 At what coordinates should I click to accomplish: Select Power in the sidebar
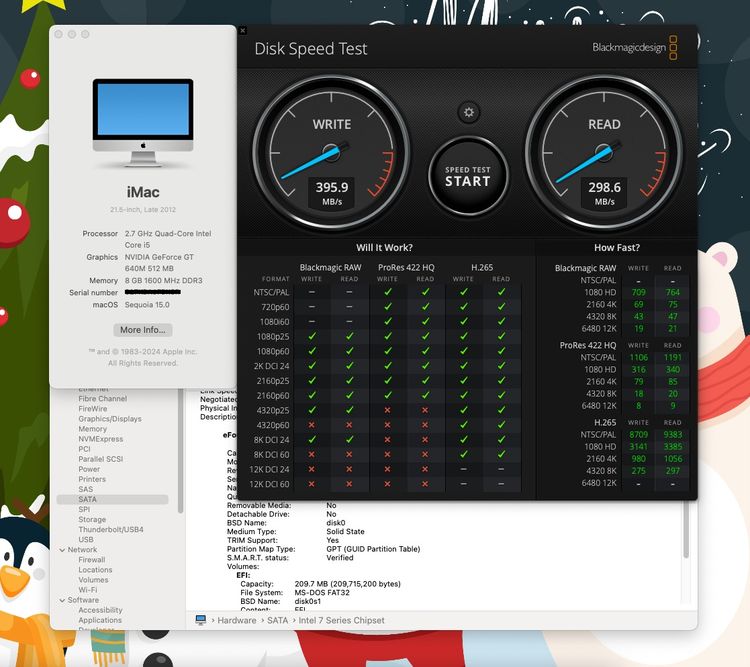click(89, 469)
